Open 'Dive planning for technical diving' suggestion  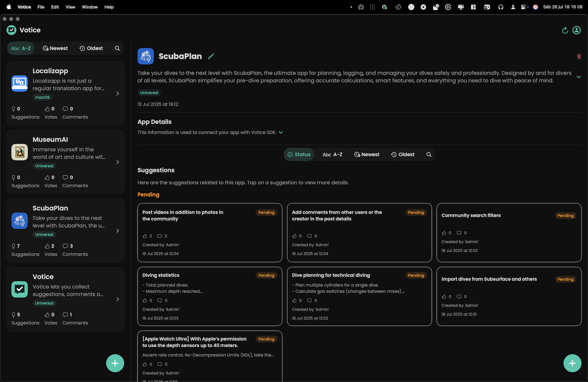(359, 296)
